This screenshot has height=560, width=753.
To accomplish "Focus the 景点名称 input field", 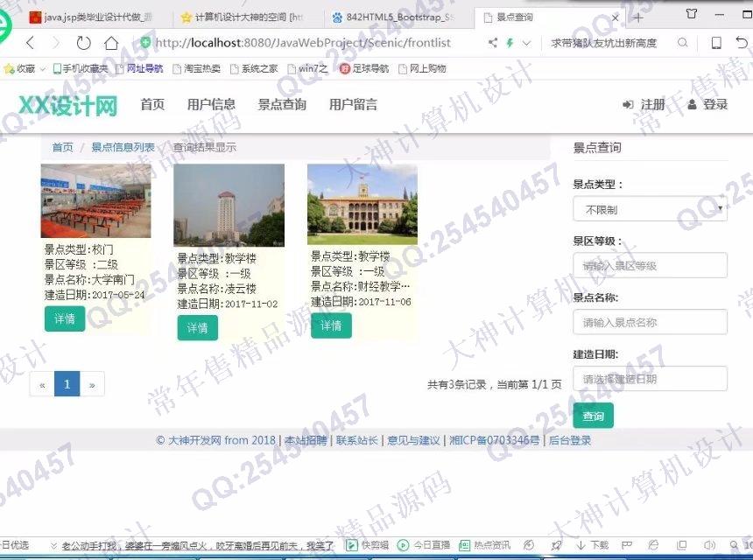I will [x=651, y=322].
